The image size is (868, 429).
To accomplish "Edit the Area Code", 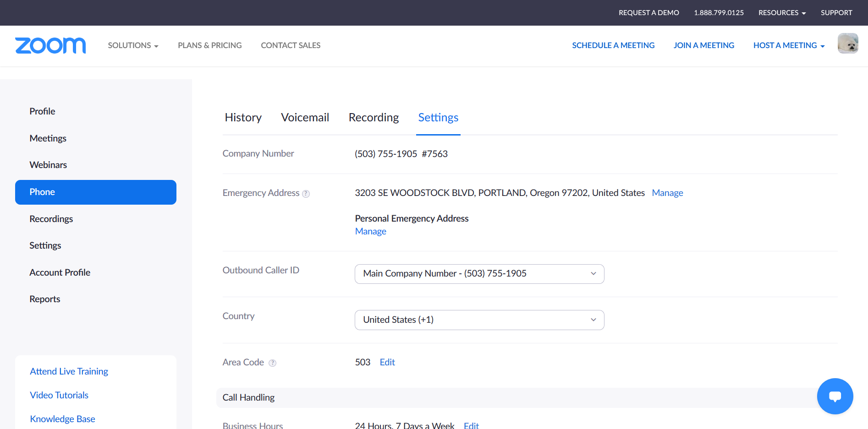I will (387, 362).
